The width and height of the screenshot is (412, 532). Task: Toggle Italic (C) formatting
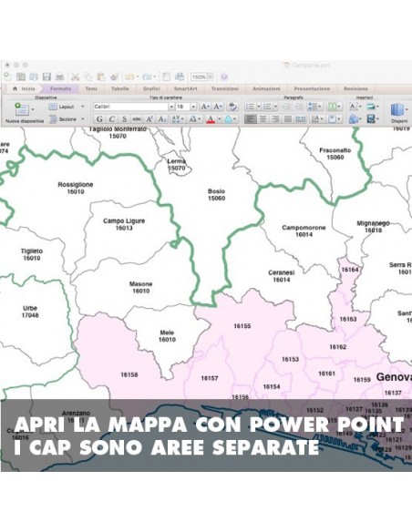tap(111, 119)
